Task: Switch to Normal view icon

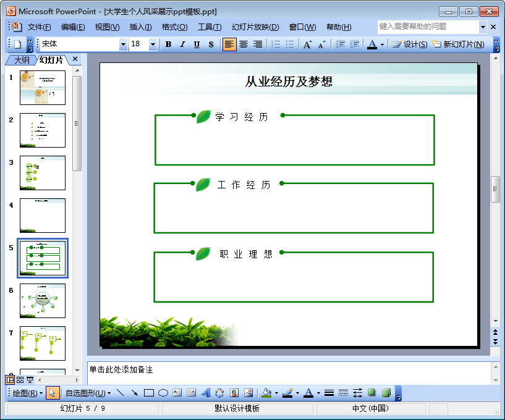Action: 11,380
